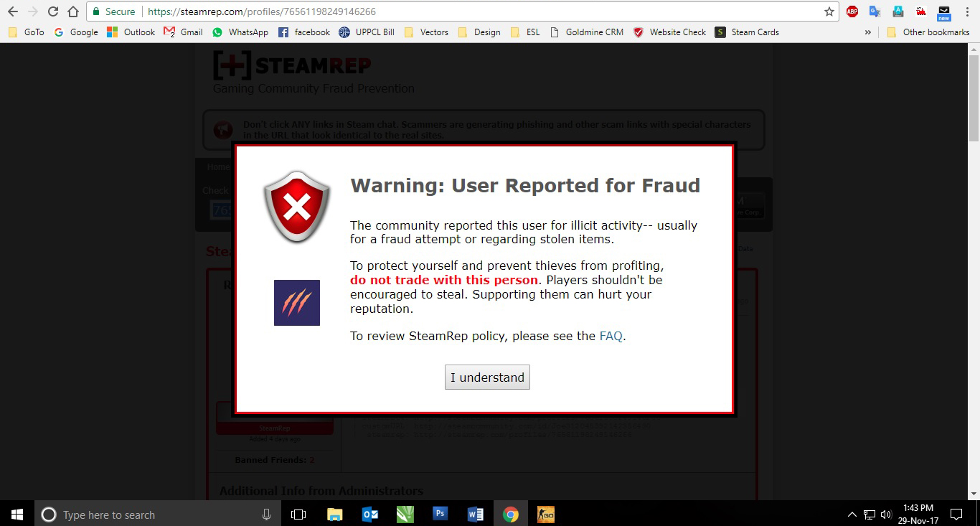Open File Explorer from the taskbar

334,514
